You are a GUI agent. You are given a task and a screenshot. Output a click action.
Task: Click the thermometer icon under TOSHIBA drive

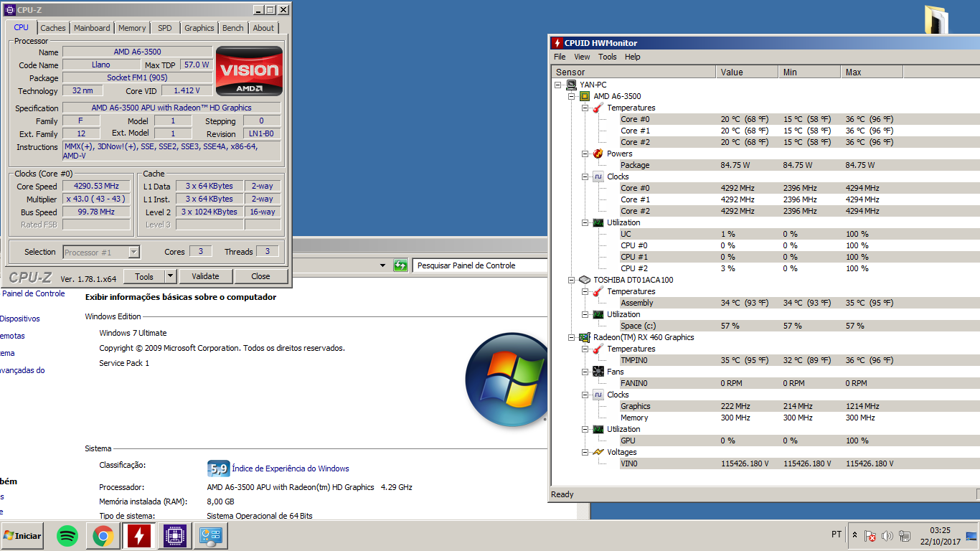pos(598,291)
